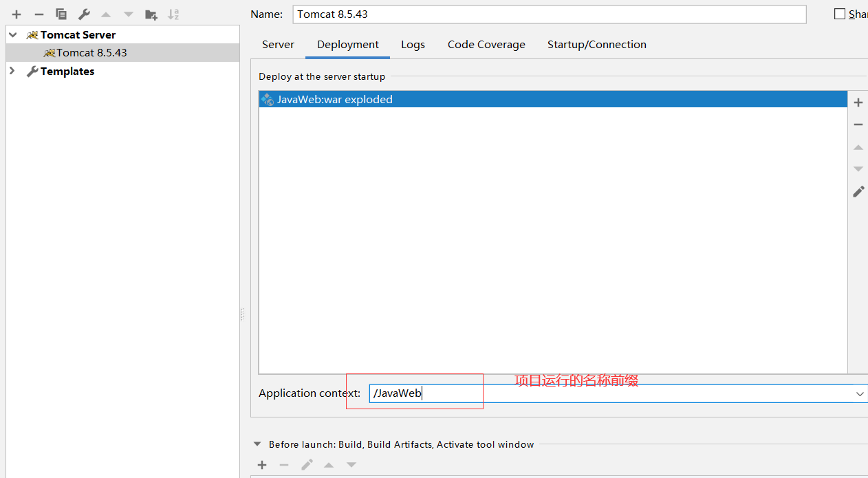Remove the Before launch task
This screenshot has width=868, height=478.
pos(284,465)
